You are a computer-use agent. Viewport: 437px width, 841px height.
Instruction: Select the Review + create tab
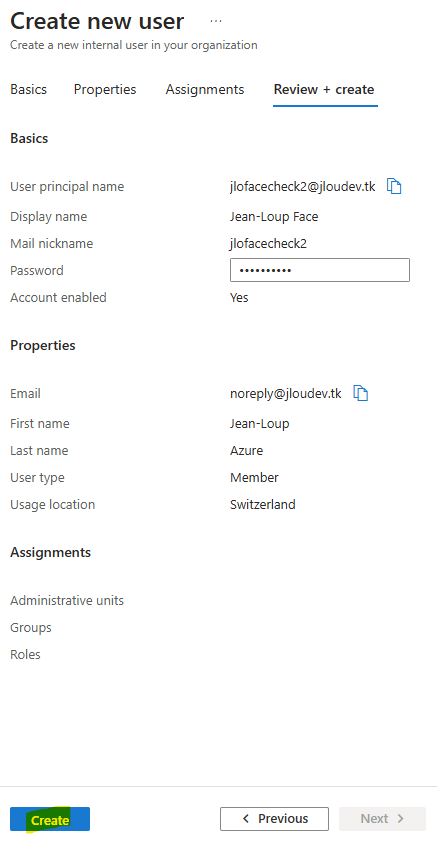coord(324,89)
